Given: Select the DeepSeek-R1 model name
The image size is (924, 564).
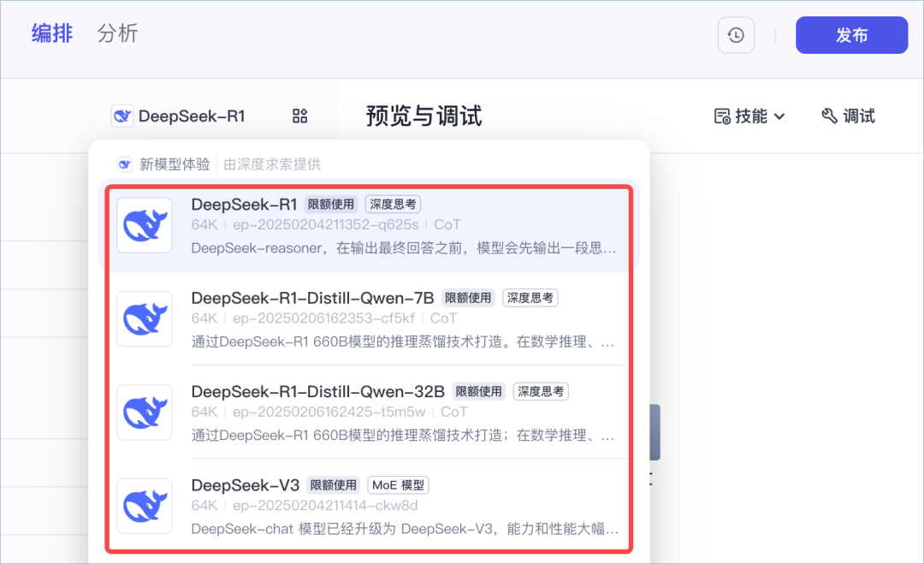Looking at the screenshot, I should [244, 205].
